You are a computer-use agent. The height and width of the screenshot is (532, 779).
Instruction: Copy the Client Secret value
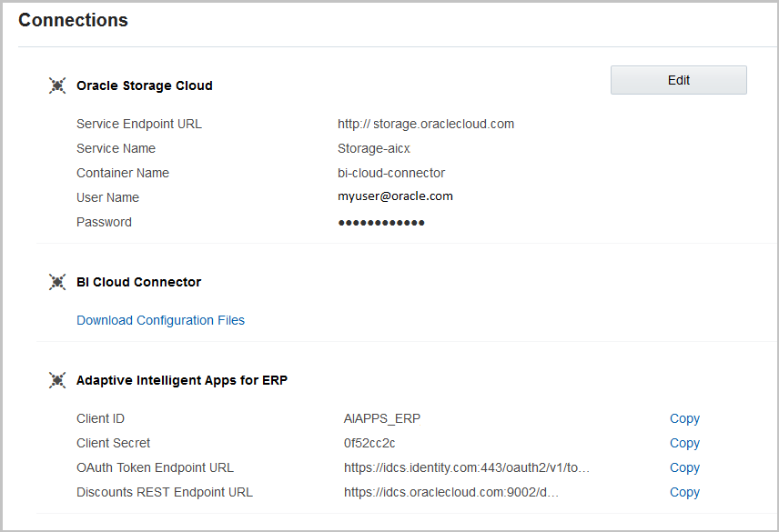[684, 443]
